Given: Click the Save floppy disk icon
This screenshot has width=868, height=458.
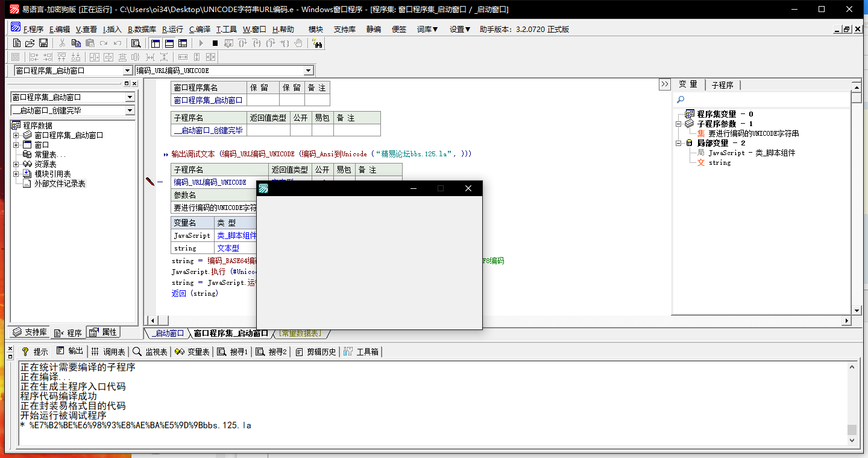Looking at the screenshot, I should (x=43, y=43).
